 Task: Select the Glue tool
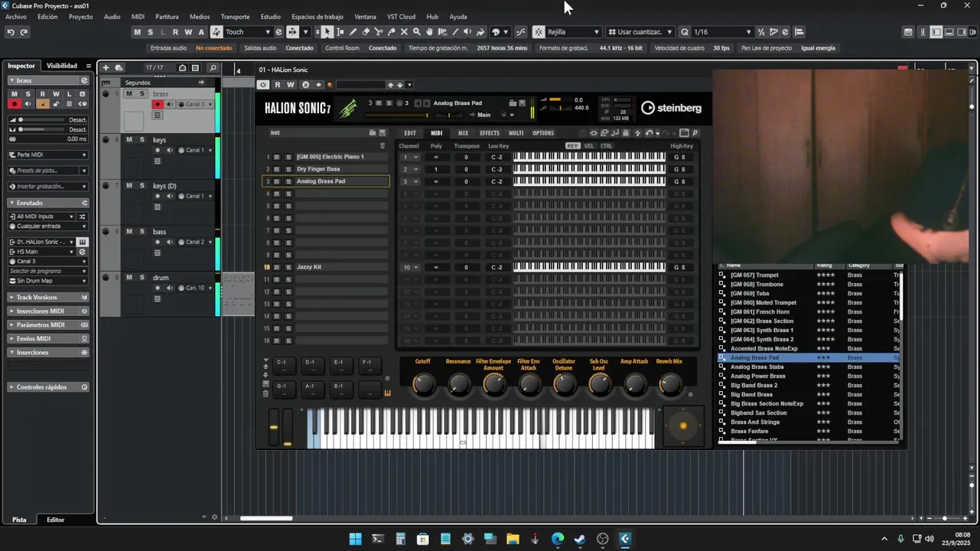tap(392, 32)
